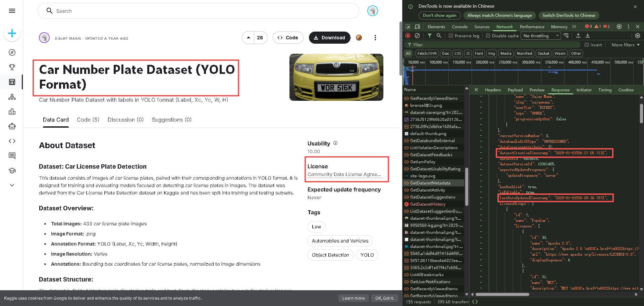Click the Usability info icon
Image resolution: width=644 pixels, height=306 pixels.
point(335,143)
